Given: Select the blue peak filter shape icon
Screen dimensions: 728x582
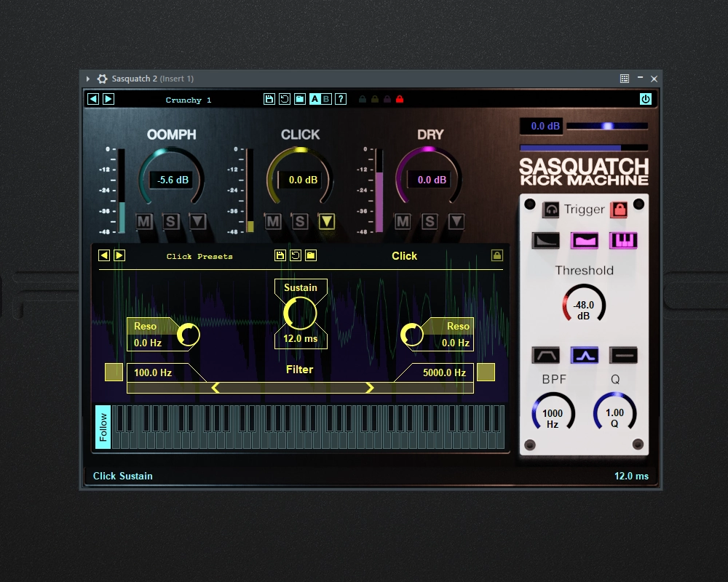Looking at the screenshot, I should pos(585,356).
